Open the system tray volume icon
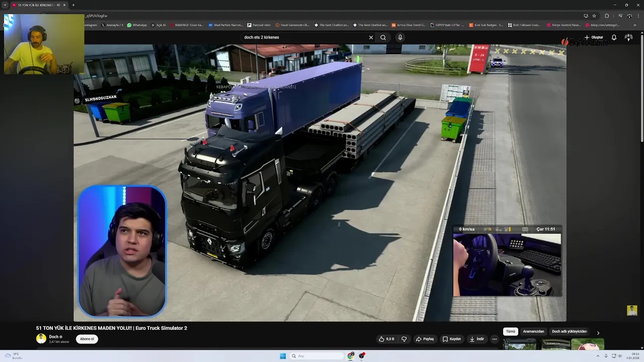This screenshot has width=644, height=362. pos(620,356)
